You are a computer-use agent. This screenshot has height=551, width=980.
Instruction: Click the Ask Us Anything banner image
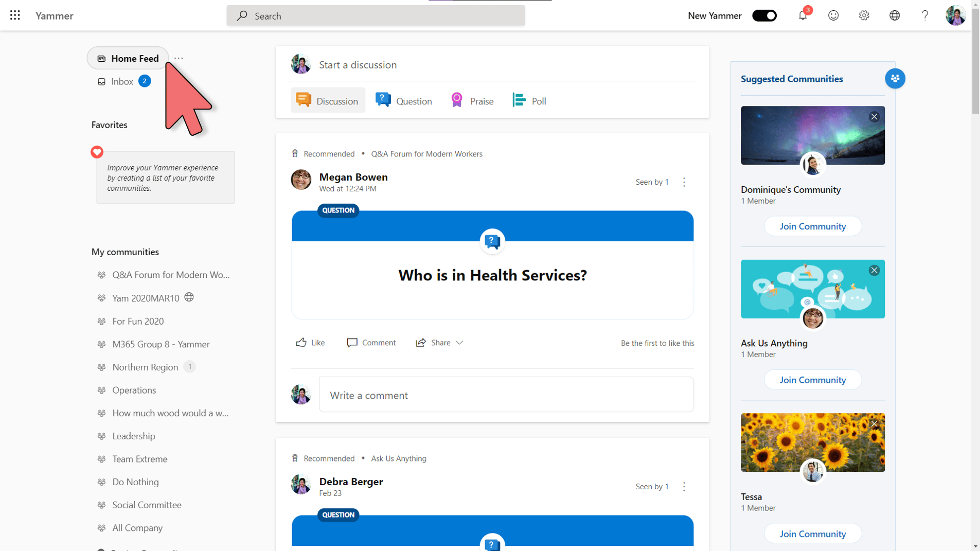tap(812, 289)
